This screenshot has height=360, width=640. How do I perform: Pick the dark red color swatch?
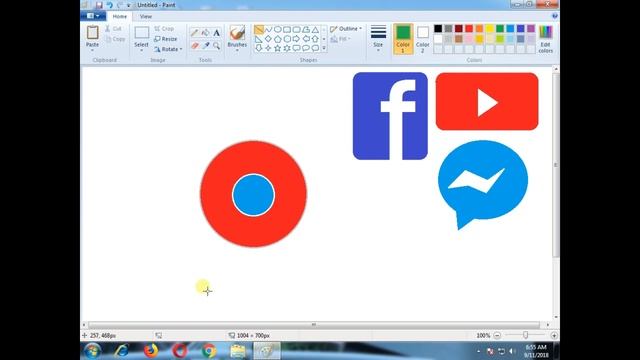click(x=459, y=29)
